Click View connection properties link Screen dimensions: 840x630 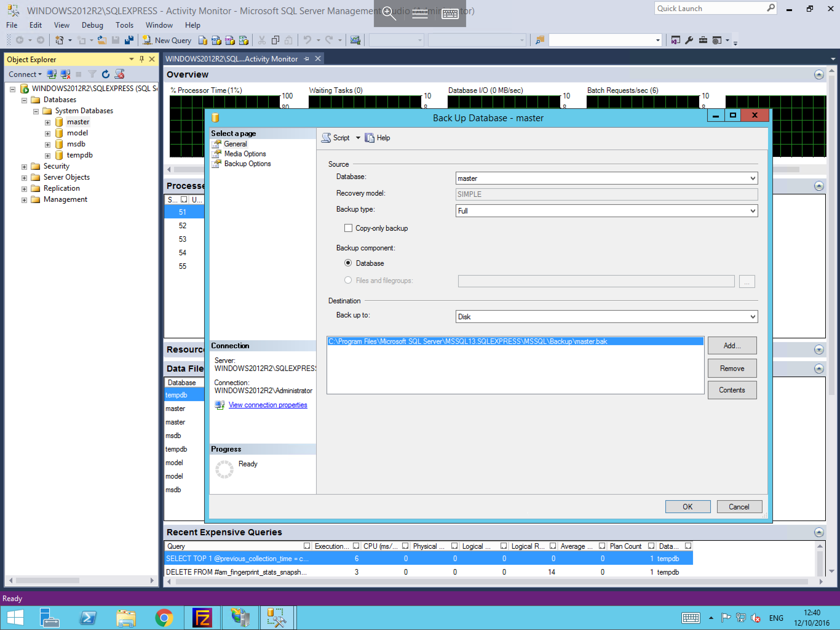pos(268,405)
